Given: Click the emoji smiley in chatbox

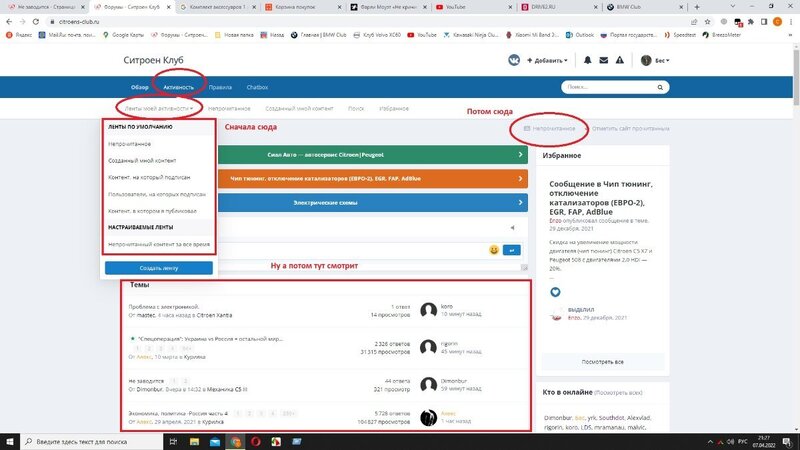Looking at the screenshot, I should 494,249.
